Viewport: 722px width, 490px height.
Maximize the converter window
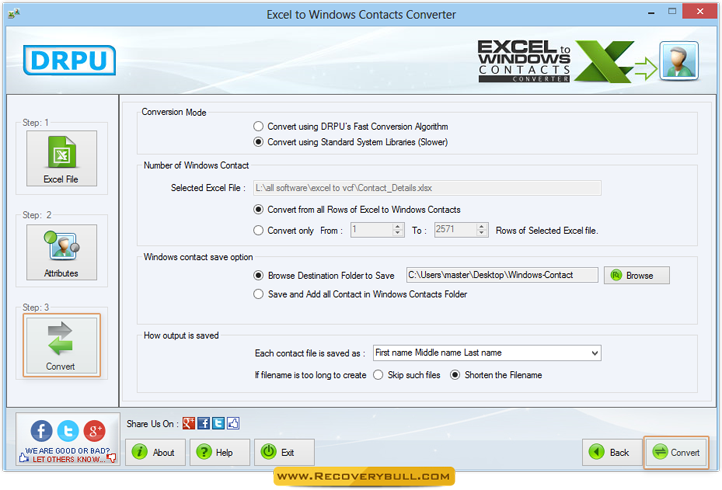point(672,12)
